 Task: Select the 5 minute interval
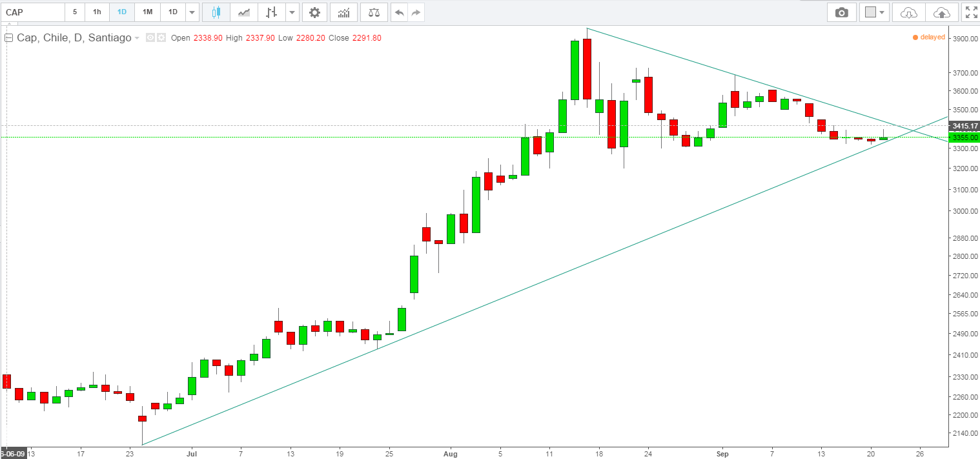pyautogui.click(x=75, y=12)
